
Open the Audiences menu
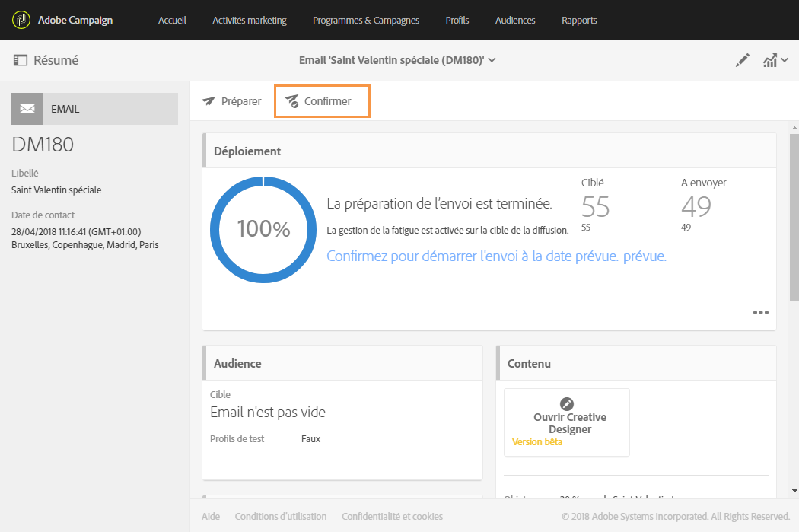coord(515,20)
